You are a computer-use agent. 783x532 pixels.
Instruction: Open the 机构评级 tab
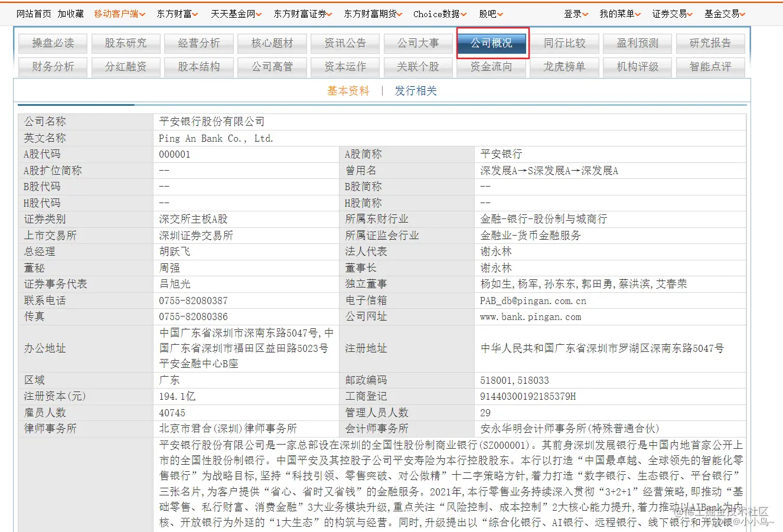click(638, 67)
